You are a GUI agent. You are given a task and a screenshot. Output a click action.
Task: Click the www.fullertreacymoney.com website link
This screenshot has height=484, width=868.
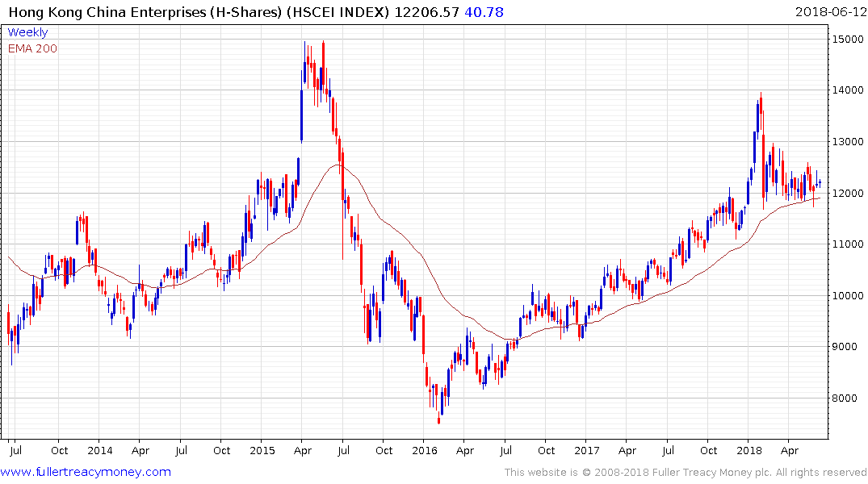[x=86, y=472]
